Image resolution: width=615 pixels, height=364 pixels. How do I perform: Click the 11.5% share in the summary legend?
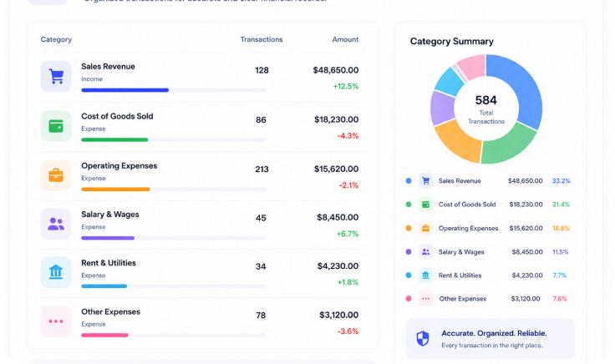click(560, 252)
